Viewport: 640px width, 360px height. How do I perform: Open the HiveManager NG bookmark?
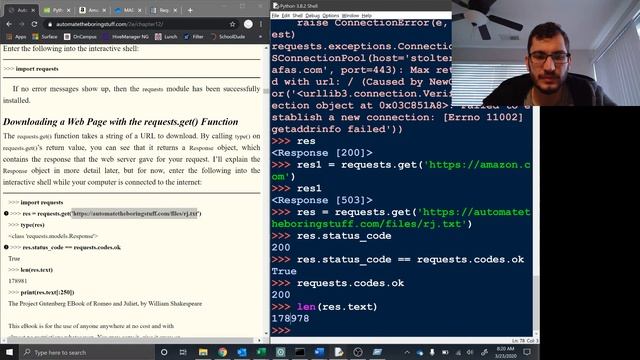click(x=126, y=37)
